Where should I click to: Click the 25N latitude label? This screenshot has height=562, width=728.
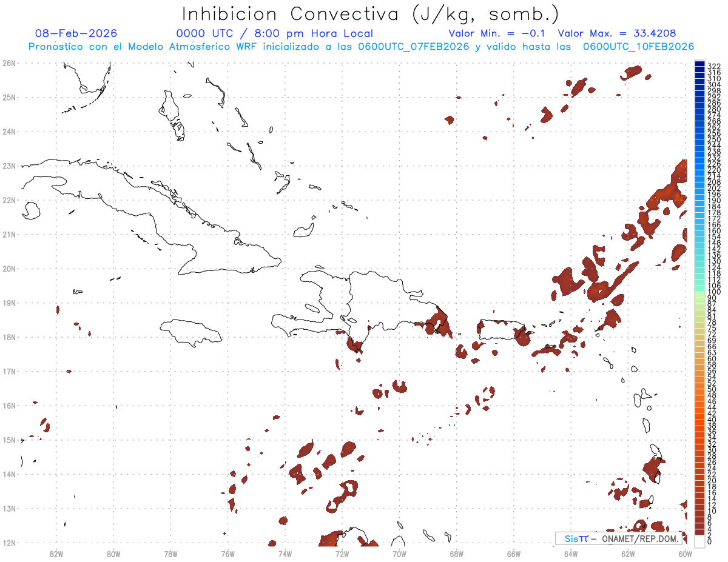[9, 97]
